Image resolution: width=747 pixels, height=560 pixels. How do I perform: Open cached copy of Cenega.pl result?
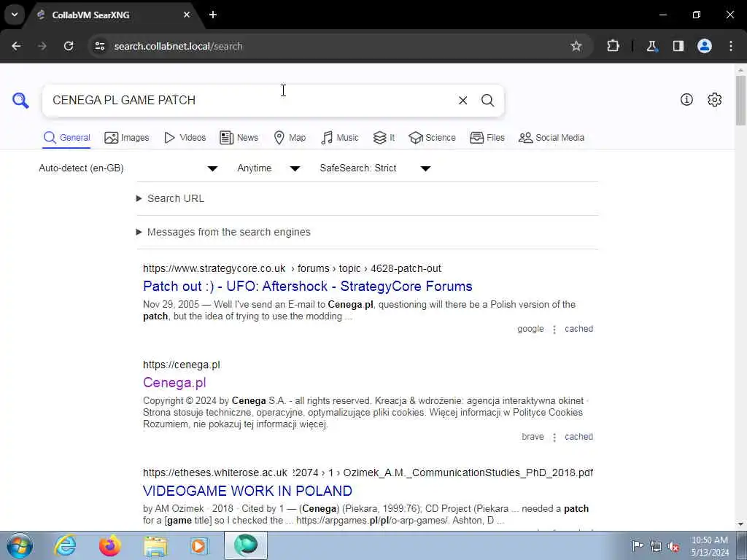tap(578, 437)
